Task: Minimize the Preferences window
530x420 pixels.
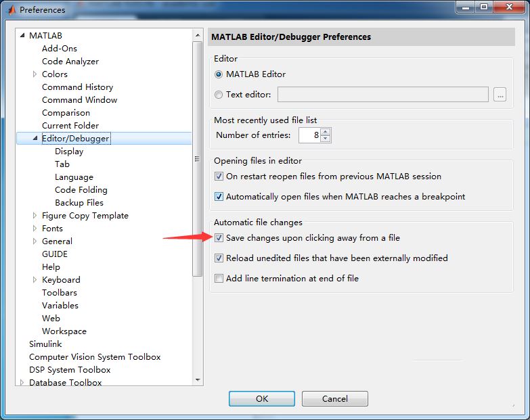Action: click(x=466, y=7)
